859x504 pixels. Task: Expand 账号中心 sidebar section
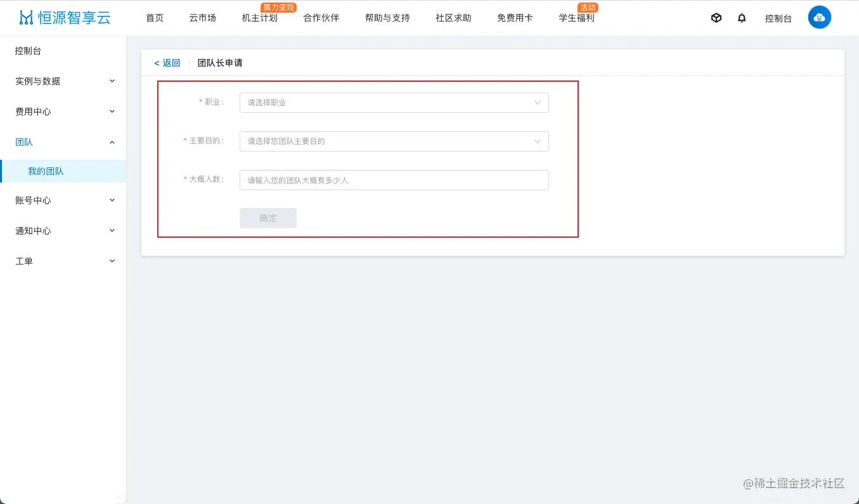(63, 200)
